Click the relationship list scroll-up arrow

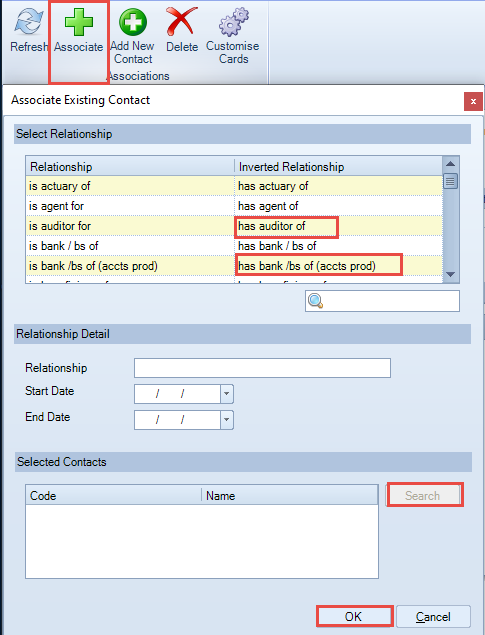coord(451,164)
